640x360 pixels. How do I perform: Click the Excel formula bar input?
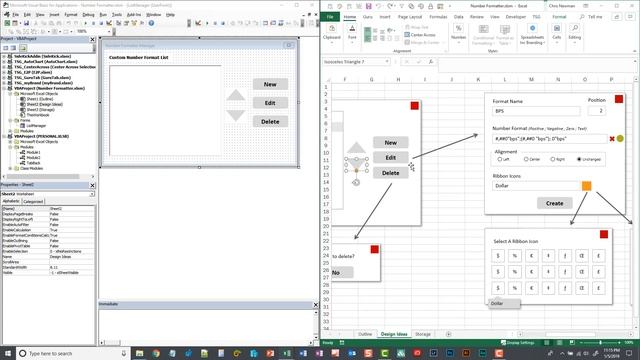(535, 64)
